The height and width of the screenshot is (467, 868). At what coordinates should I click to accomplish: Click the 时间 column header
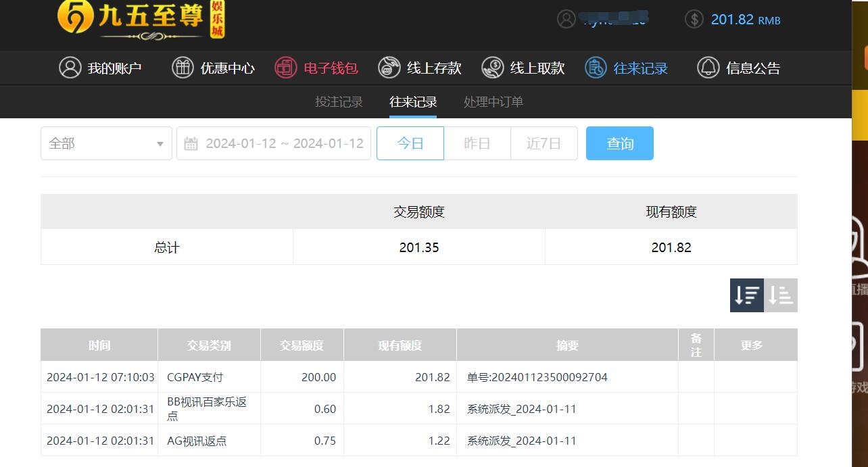(99, 345)
